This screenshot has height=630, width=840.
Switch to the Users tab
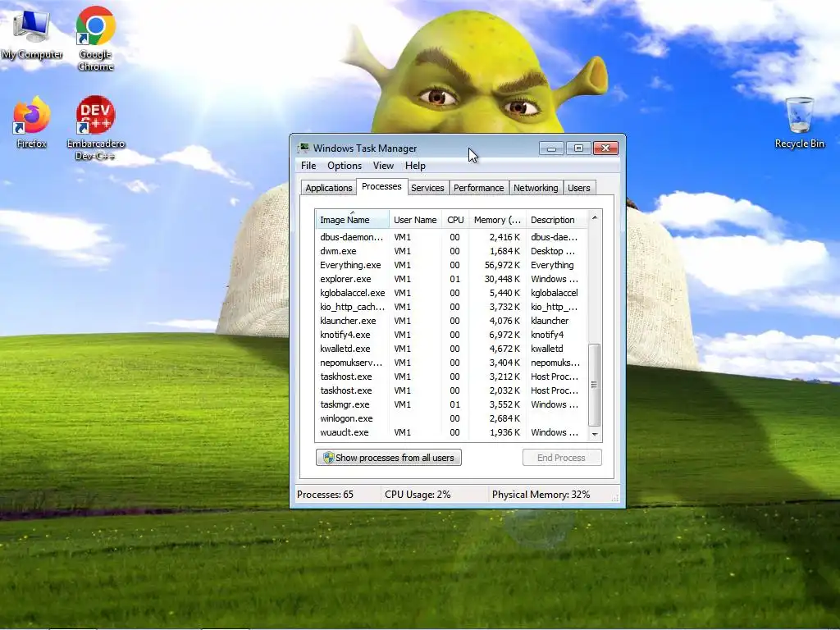[578, 188]
